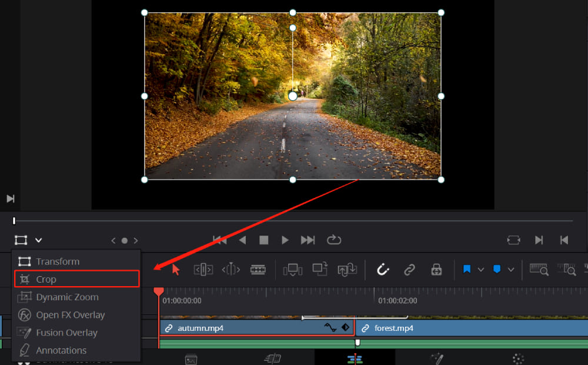Viewport: 588px width, 365px height.
Task: Select the Blade Edit mode tool
Action: point(256,269)
